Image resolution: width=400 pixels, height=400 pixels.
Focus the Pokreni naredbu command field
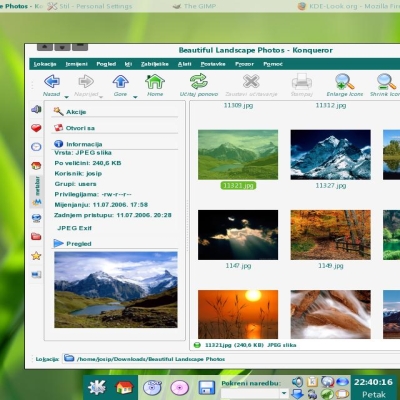(250, 393)
